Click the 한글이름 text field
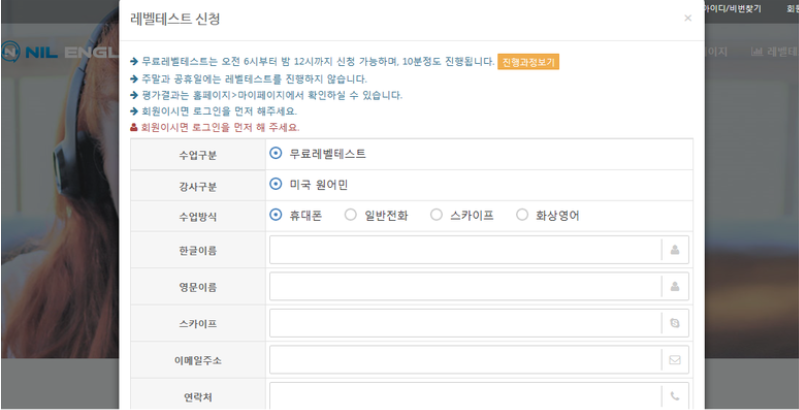Viewport: 799px width, 410px height. coord(465,249)
